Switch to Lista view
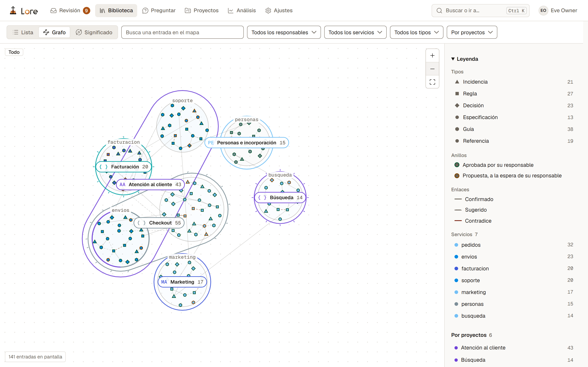The image size is (588, 367). pos(23,32)
